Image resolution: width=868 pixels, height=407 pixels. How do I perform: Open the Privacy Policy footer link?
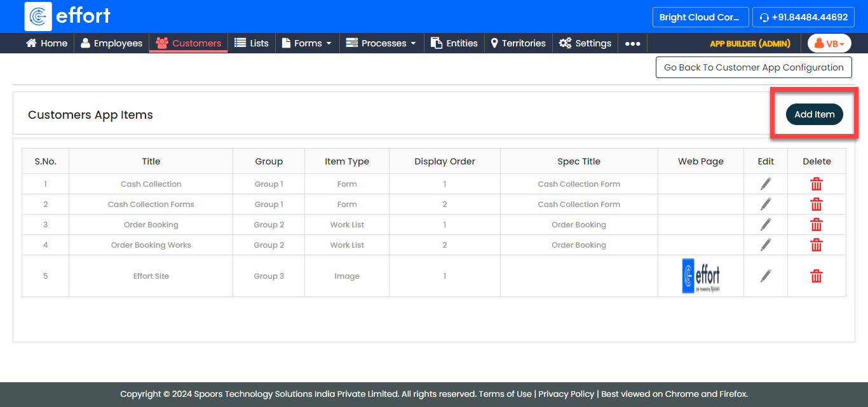[566, 394]
